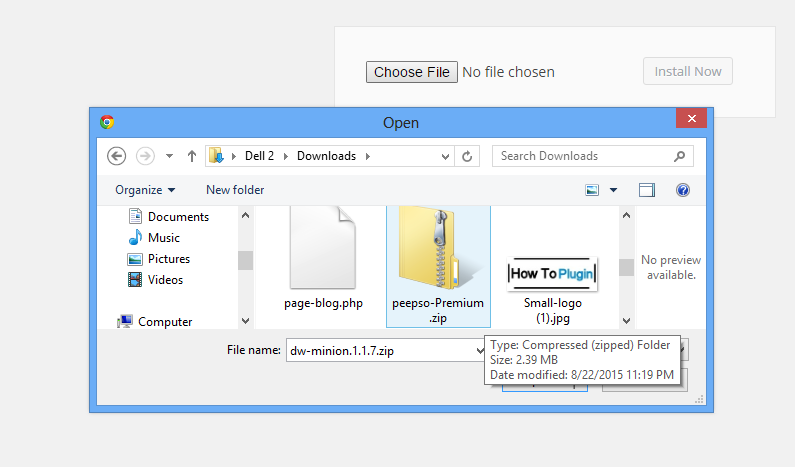Select Videos in navigation pane
The width and height of the screenshot is (795, 467).
(x=165, y=280)
